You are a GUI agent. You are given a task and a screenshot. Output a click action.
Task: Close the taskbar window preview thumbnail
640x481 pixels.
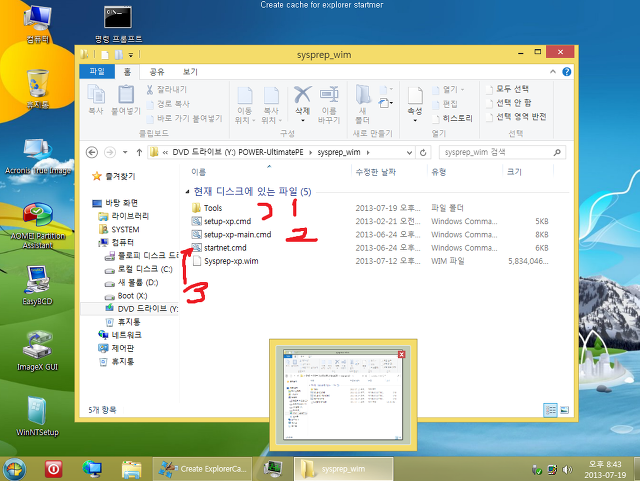[x=401, y=354]
